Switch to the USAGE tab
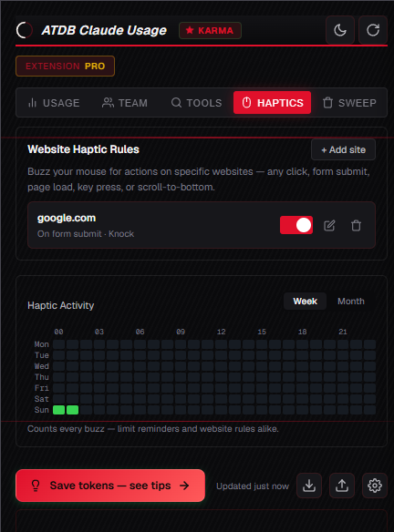Screen dimensions: 394x532 (54, 103)
